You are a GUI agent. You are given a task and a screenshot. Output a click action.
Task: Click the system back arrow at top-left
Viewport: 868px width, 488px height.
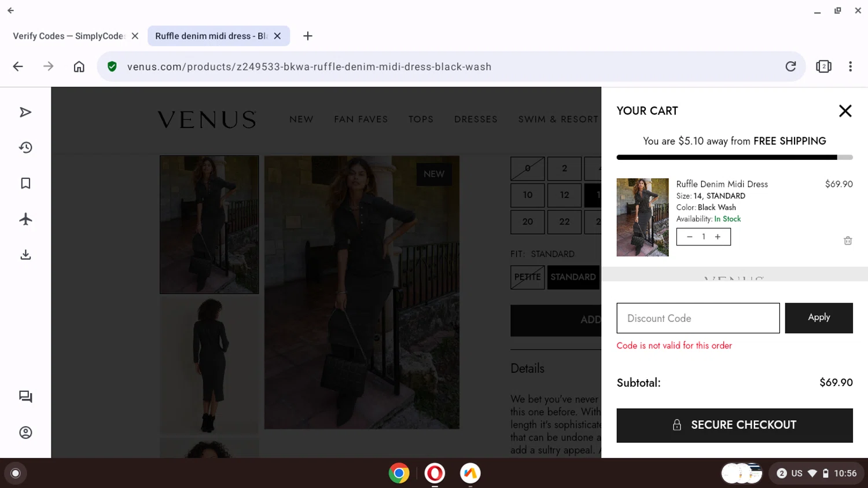[10, 10]
